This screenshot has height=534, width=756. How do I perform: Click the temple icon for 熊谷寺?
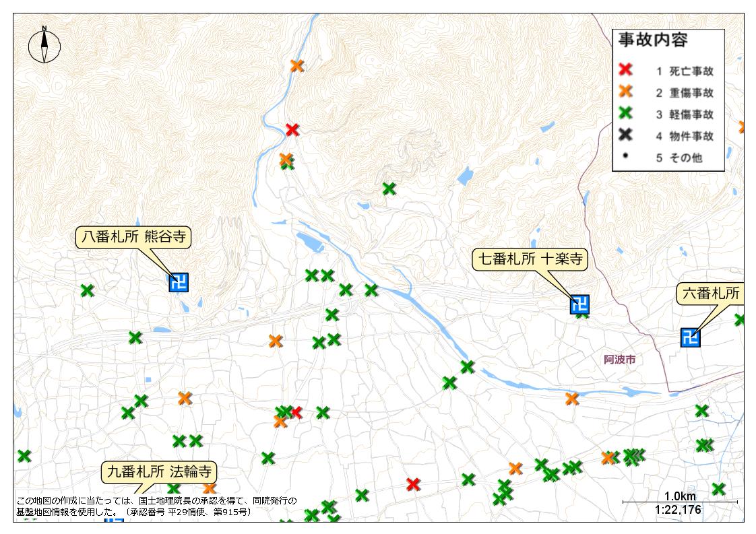tap(179, 282)
